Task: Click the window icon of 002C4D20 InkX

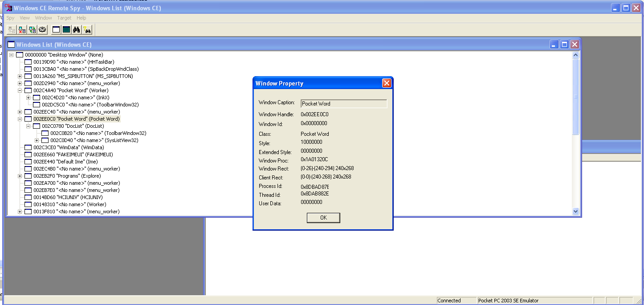Action: click(37, 98)
